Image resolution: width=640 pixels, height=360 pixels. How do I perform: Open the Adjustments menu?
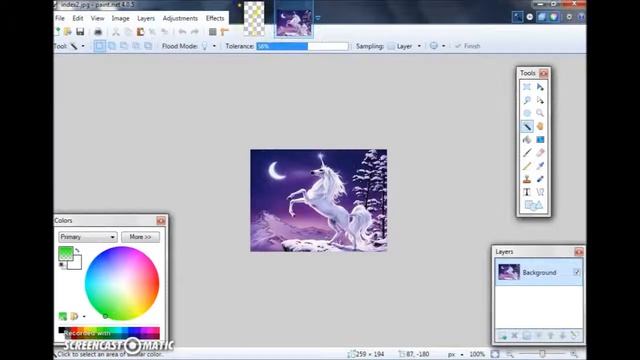point(180,18)
